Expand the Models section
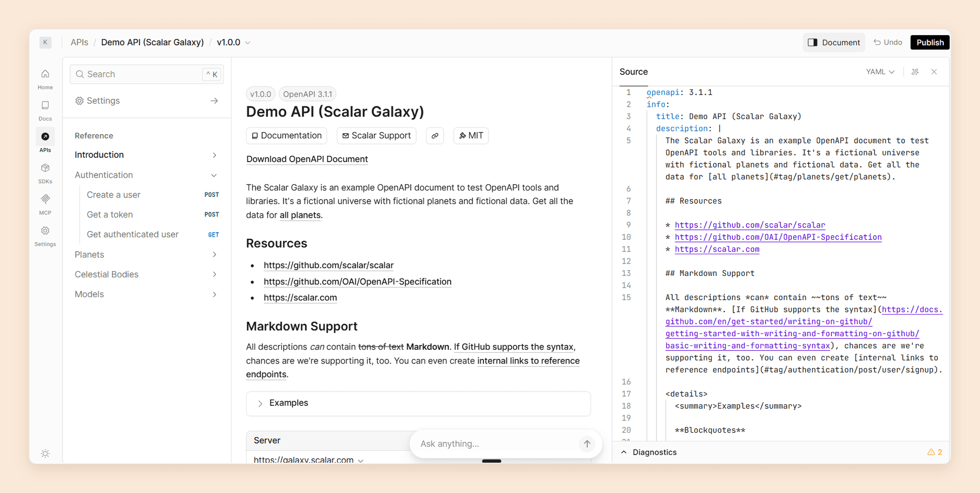Image resolution: width=980 pixels, height=493 pixels. (215, 294)
